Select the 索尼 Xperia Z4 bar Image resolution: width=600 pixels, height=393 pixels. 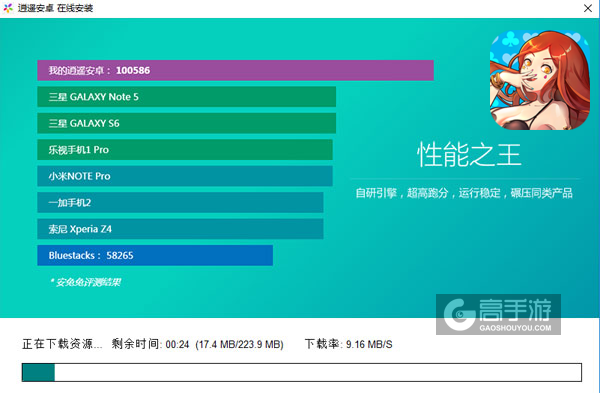click(x=180, y=229)
